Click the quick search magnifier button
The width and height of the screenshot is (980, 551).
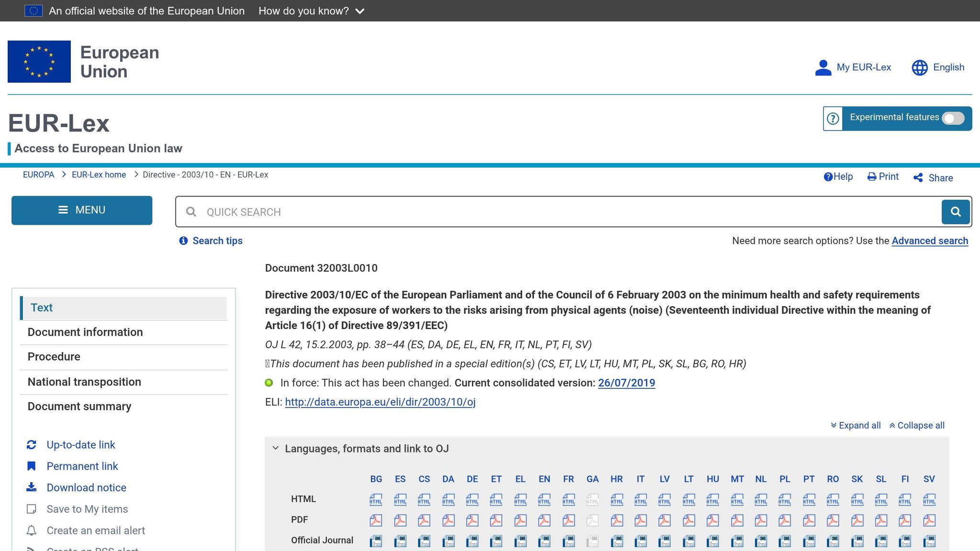pyautogui.click(x=955, y=211)
